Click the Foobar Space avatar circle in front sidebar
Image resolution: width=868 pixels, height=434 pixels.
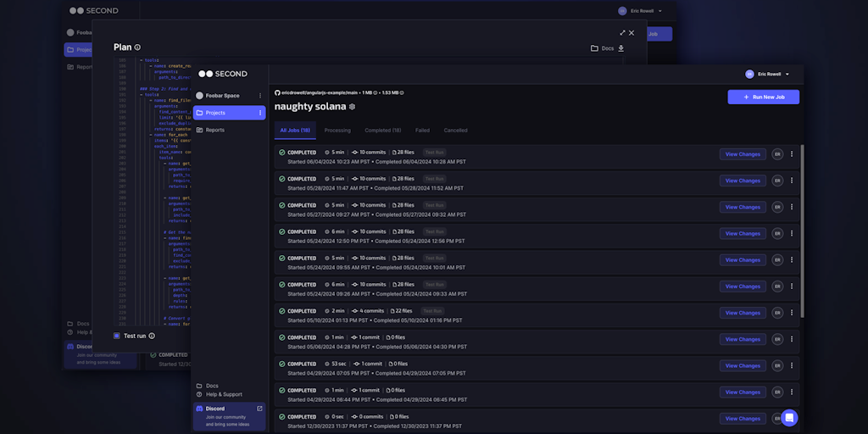[199, 96]
